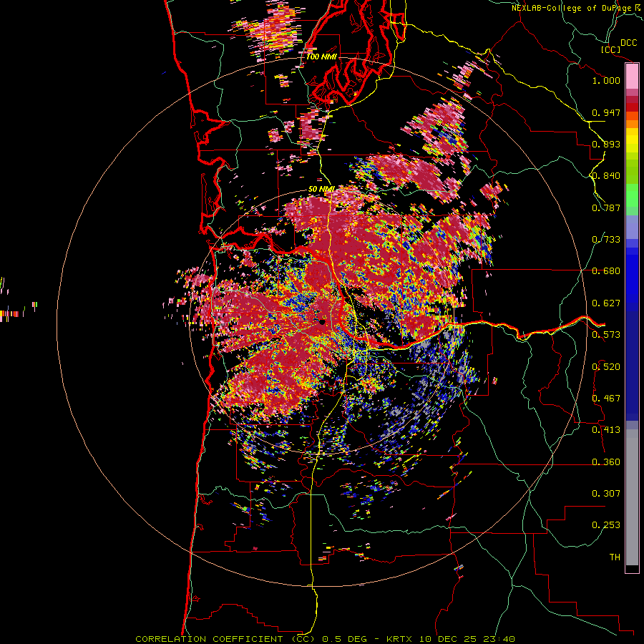Select the 0.893 scale value
Screen dimensions: 644x644
606,144
